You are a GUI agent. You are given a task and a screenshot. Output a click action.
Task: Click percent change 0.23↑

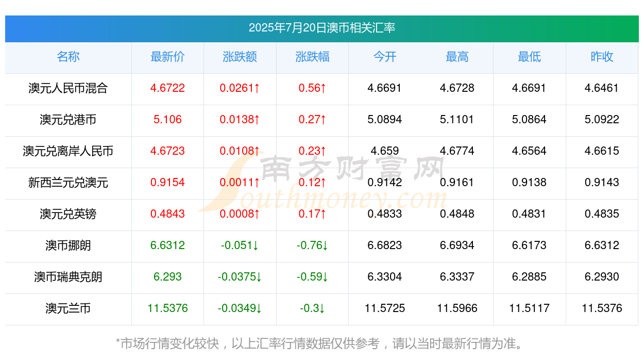click(312, 151)
